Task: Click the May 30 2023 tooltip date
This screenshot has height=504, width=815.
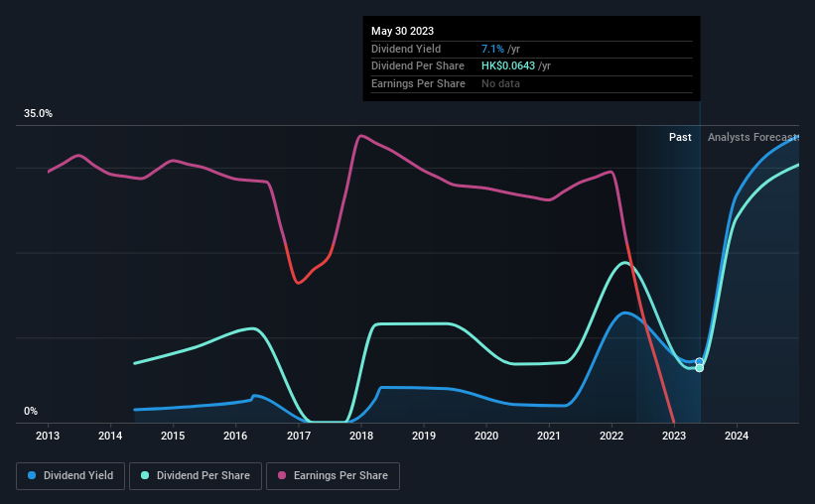Action: pos(402,31)
